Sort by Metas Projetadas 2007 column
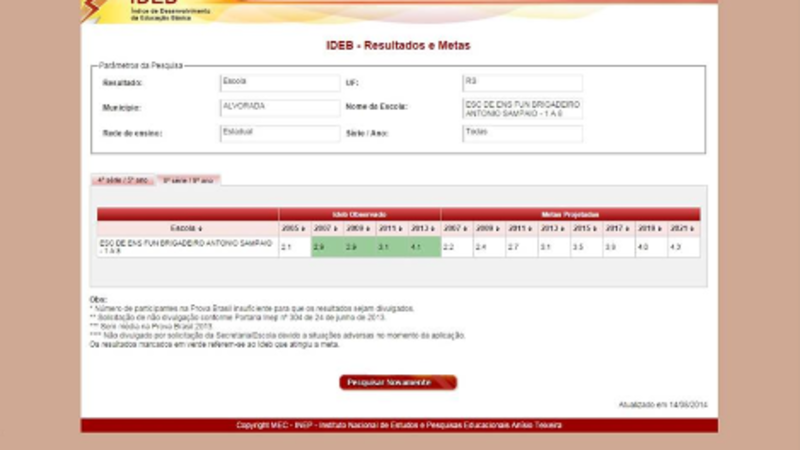 (x=457, y=228)
